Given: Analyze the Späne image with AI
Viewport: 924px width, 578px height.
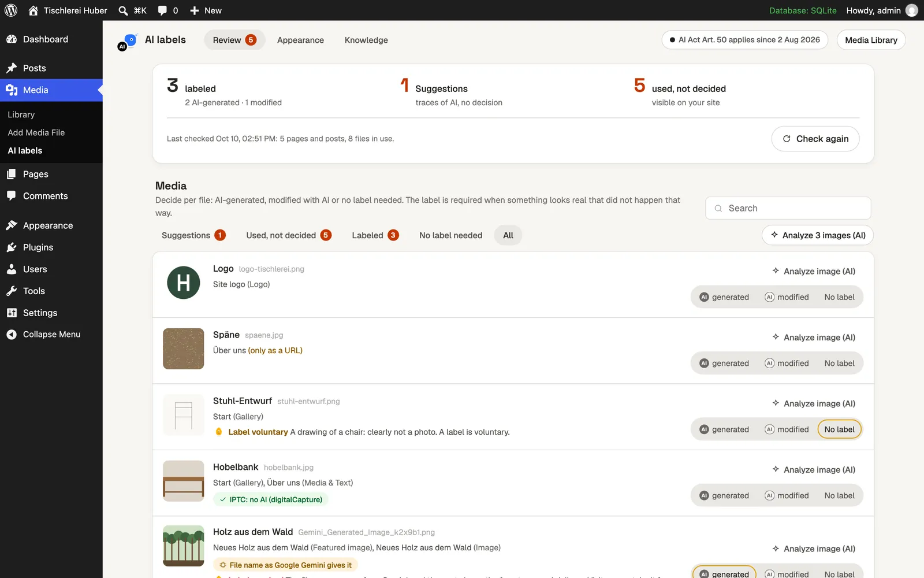Looking at the screenshot, I should click(x=814, y=338).
